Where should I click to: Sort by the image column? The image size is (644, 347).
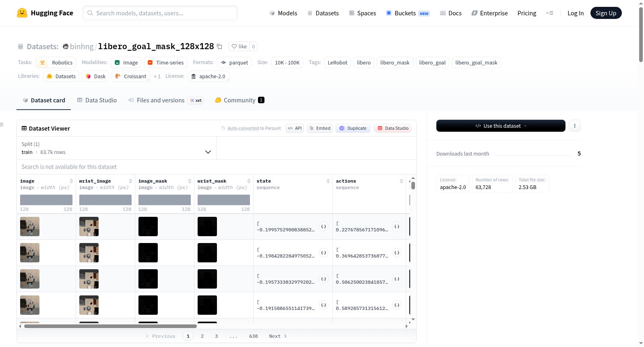(71, 181)
